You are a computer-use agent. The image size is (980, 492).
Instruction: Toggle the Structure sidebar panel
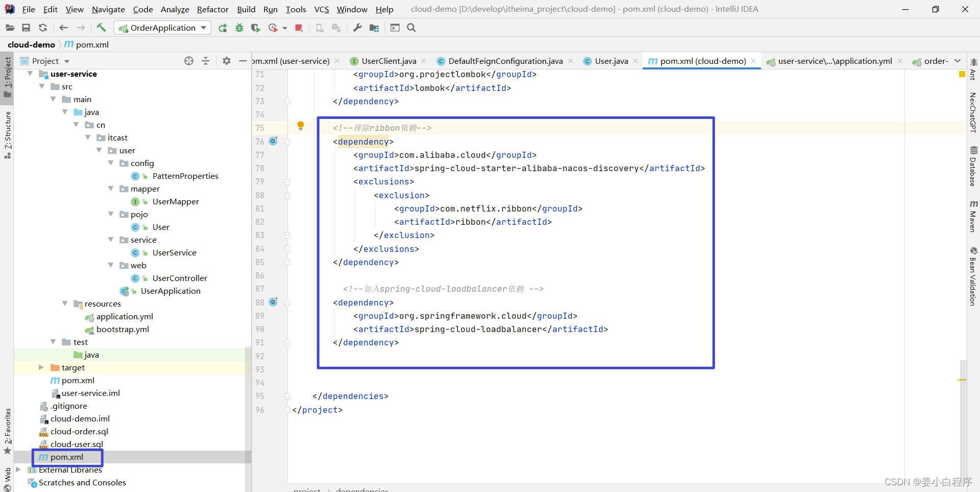pyautogui.click(x=7, y=133)
